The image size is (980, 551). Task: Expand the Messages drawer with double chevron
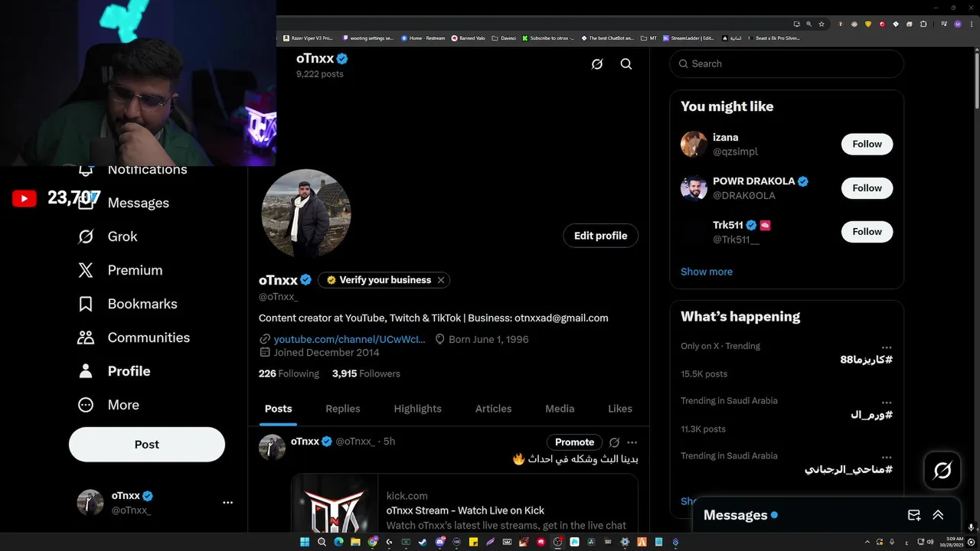click(x=938, y=515)
